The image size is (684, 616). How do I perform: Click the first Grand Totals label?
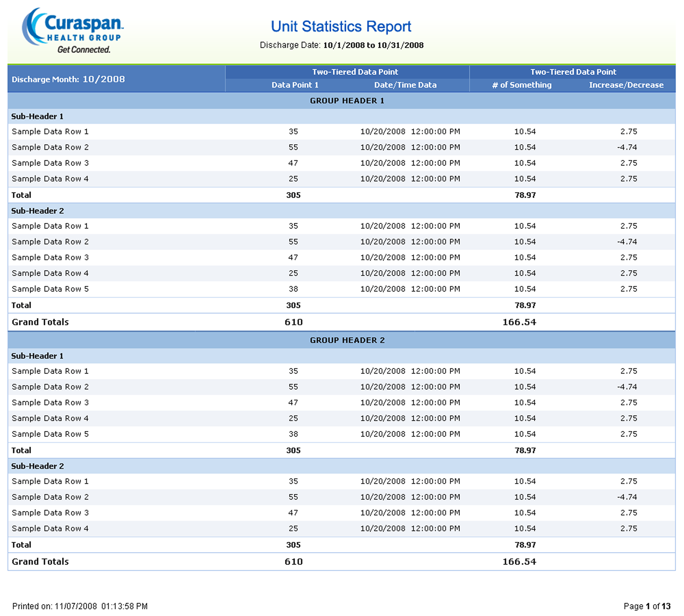click(x=40, y=322)
